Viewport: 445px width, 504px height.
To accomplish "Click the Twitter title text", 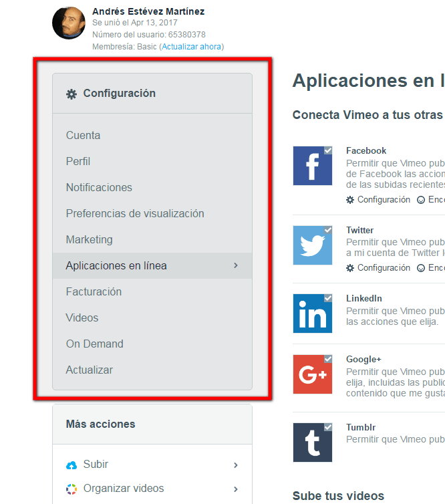I will [x=359, y=230].
